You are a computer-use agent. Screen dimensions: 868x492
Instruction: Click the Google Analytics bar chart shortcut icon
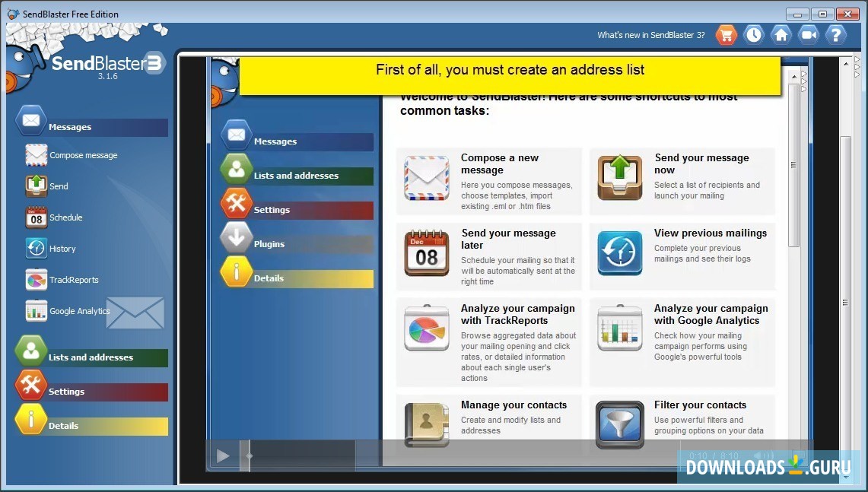pyautogui.click(x=620, y=329)
